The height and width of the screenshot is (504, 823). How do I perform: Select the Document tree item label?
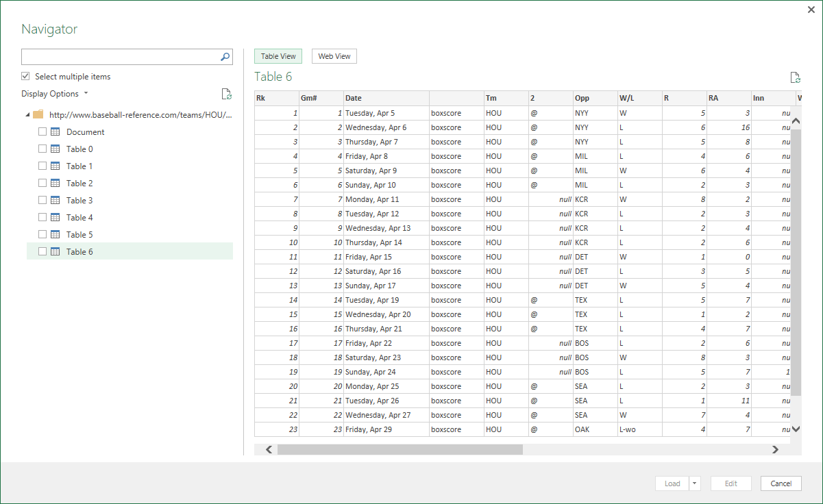pyautogui.click(x=86, y=131)
